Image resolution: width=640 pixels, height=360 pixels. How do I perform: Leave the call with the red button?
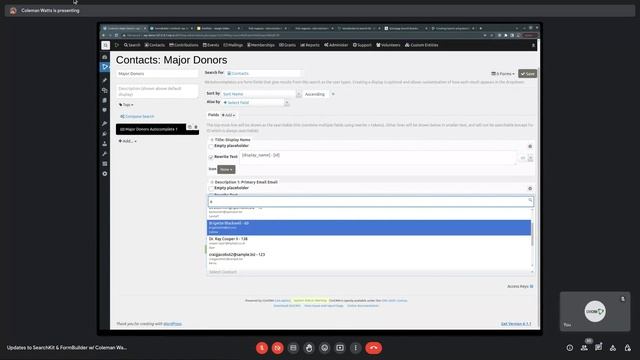[373, 348]
